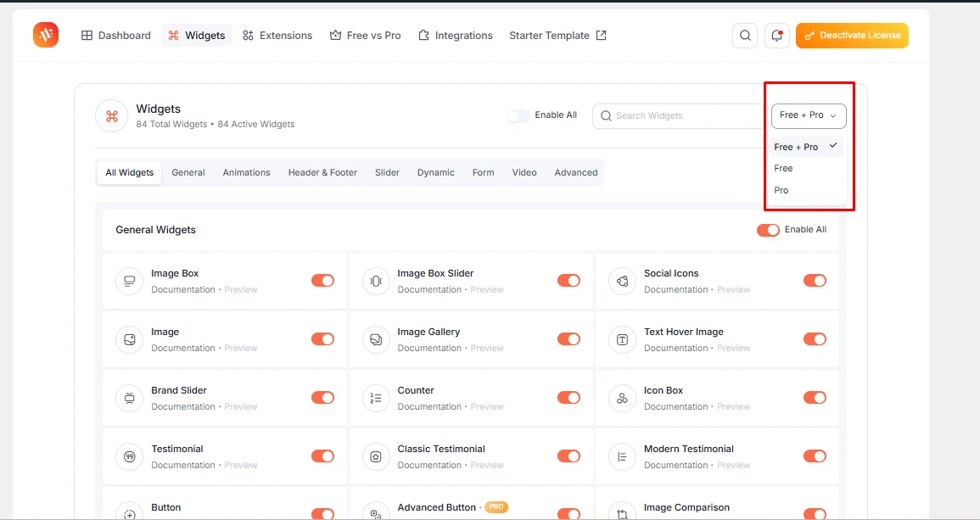Switch off the Counter toggle

pyautogui.click(x=568, y=398)
